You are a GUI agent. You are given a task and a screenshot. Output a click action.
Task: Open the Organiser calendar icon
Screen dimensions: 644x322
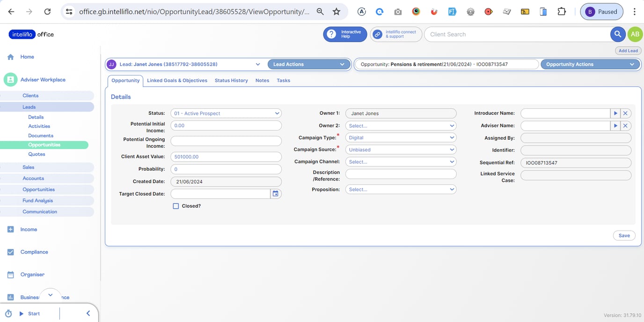click(10, 274)
